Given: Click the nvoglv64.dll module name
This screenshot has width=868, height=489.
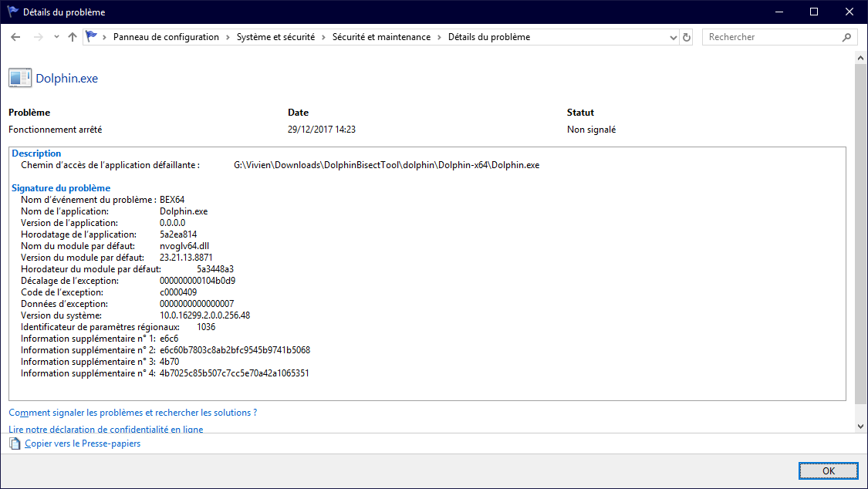Looking at the screenshot, I should [x=184, y=246].
